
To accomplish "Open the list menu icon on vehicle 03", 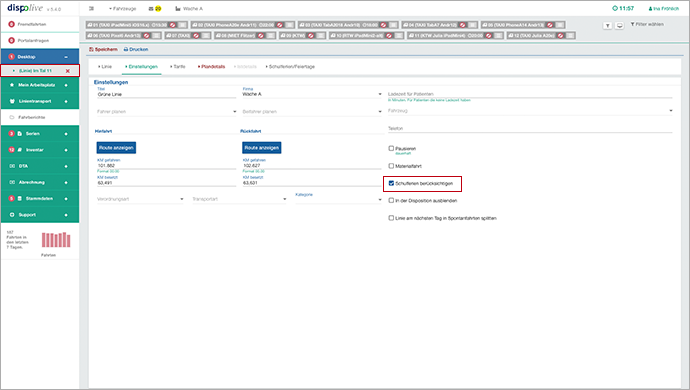I will [x=393, y=25].
